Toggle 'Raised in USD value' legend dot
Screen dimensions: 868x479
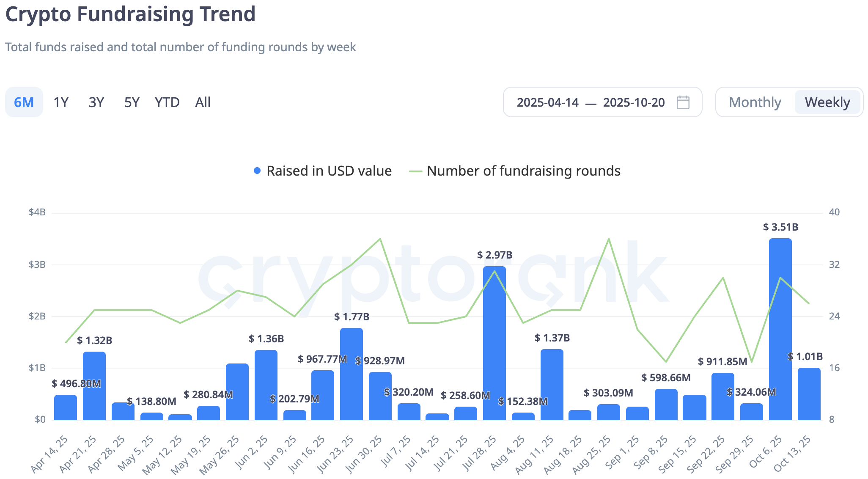tap(257, 171)
